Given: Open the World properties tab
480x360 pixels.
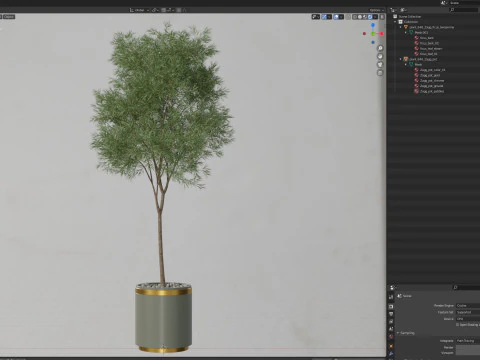Looking at the screenshot, I should coord(391,337).
